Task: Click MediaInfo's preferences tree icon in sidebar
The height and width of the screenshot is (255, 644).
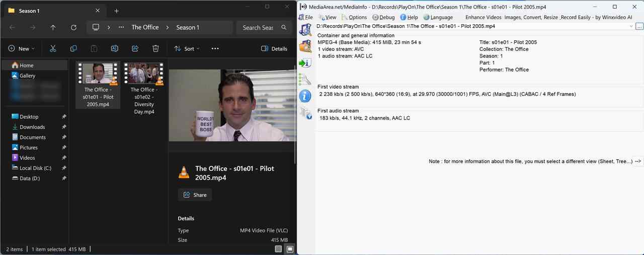Action: (305, 79)
